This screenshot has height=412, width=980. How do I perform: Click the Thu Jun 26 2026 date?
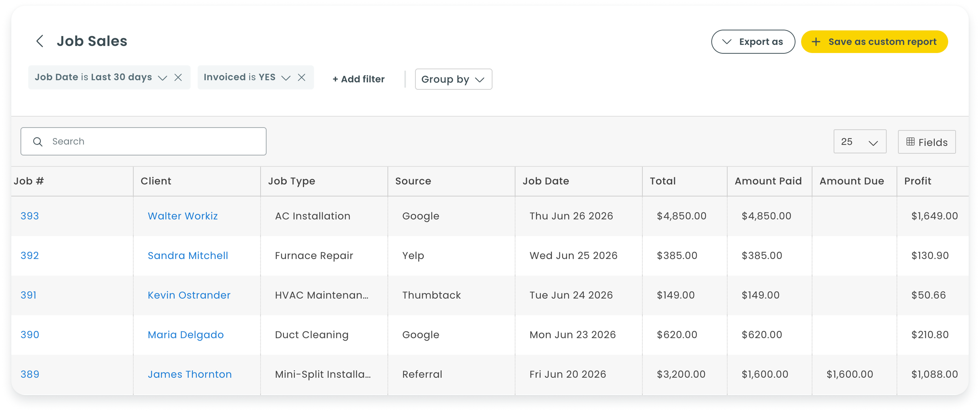[x=571, y=216]
